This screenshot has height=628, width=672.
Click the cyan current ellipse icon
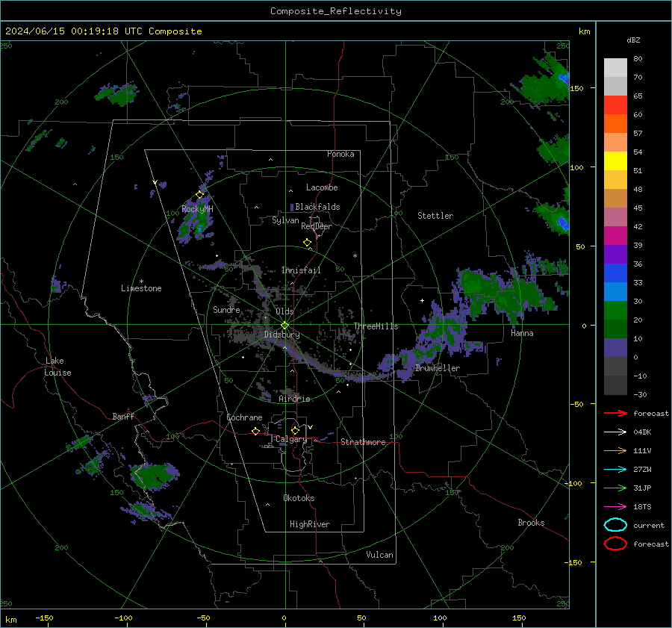click(615, 525)
